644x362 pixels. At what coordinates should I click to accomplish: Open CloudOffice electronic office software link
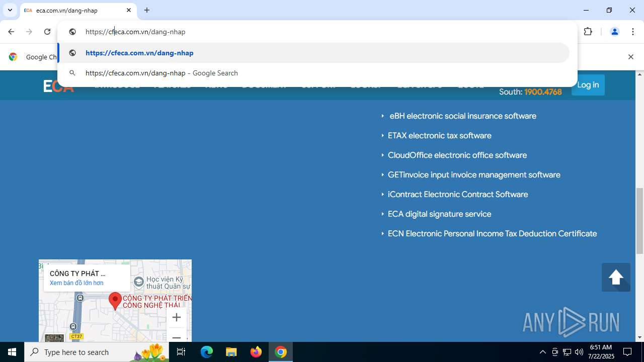tap(457, 155)
